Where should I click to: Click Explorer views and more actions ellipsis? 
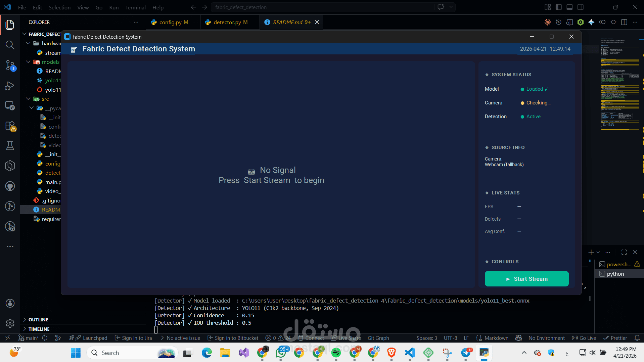point(136,22)
